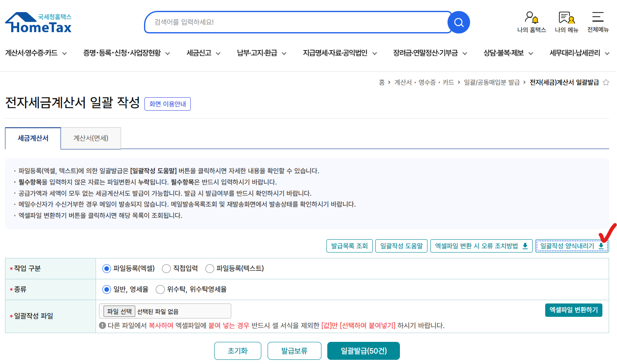The width and height of the screenshot is (617, 364).
Task: Open 화면 이용안내 guide button
Action: [167, 104]
